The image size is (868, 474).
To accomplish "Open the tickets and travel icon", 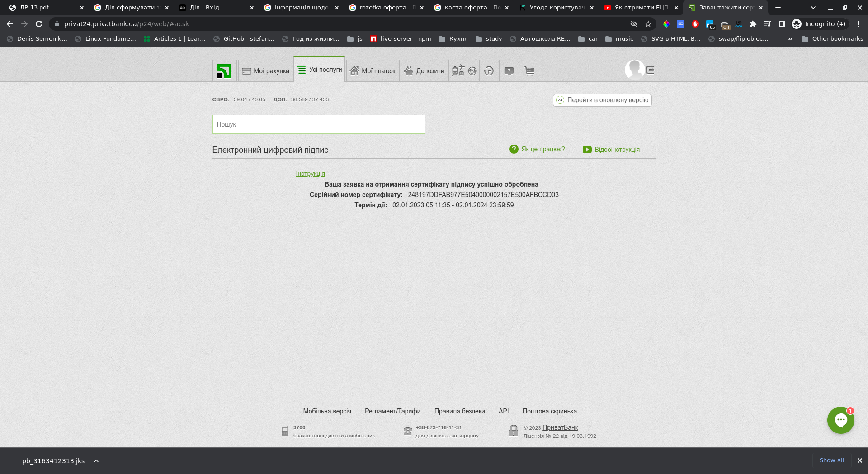I will click(x=458, y=71).
